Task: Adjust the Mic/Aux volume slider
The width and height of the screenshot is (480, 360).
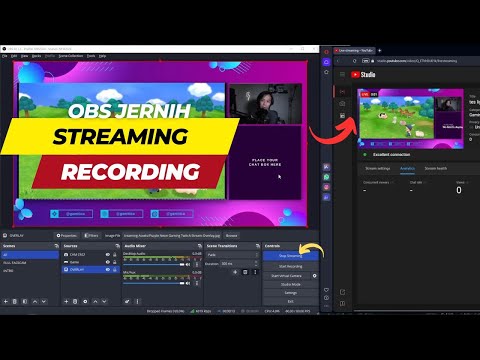Action: pos(154,283)
